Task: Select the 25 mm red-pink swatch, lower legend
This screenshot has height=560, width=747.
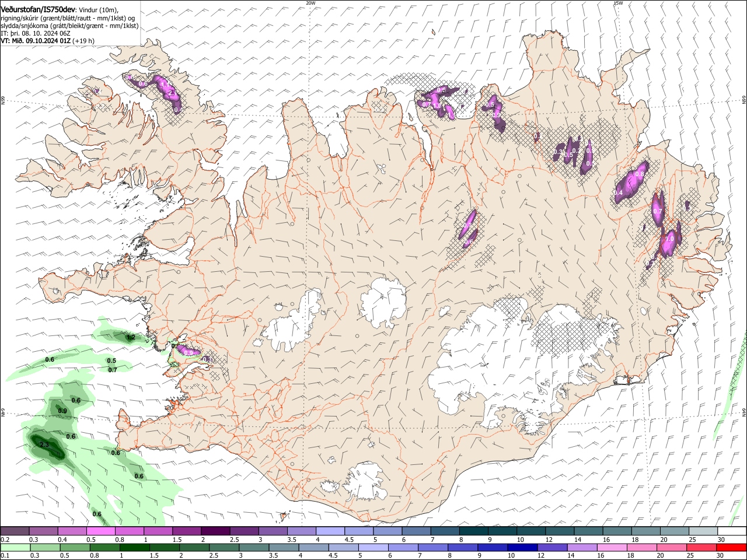Action: tap(701, 547)
